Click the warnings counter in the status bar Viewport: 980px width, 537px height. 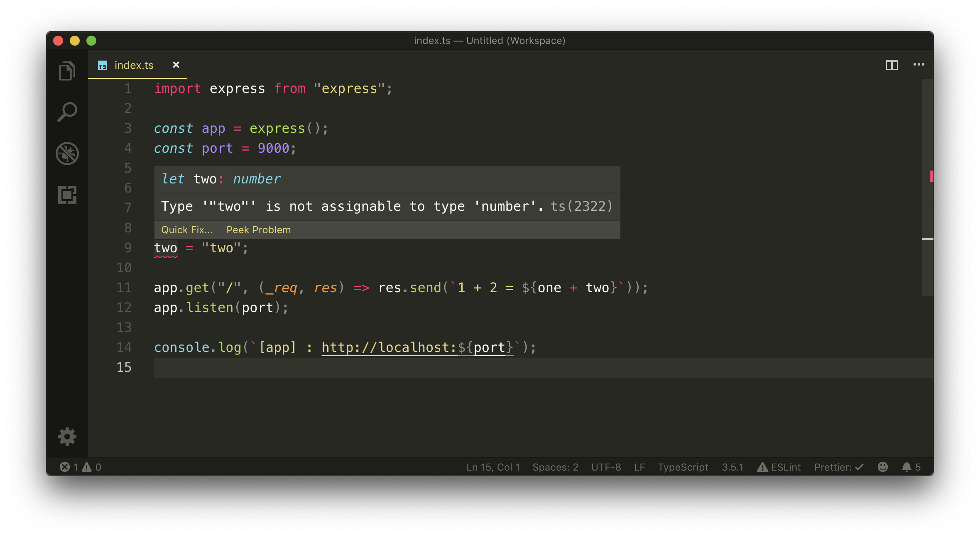(92, 467)
